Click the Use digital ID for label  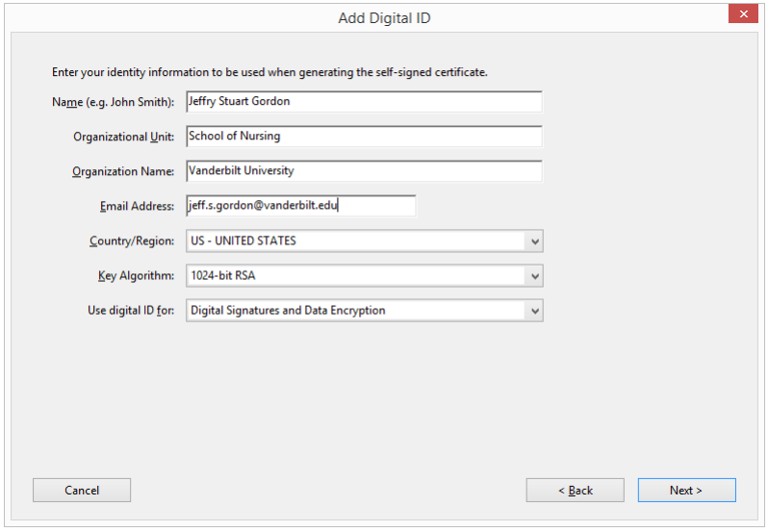click(131, 311)
